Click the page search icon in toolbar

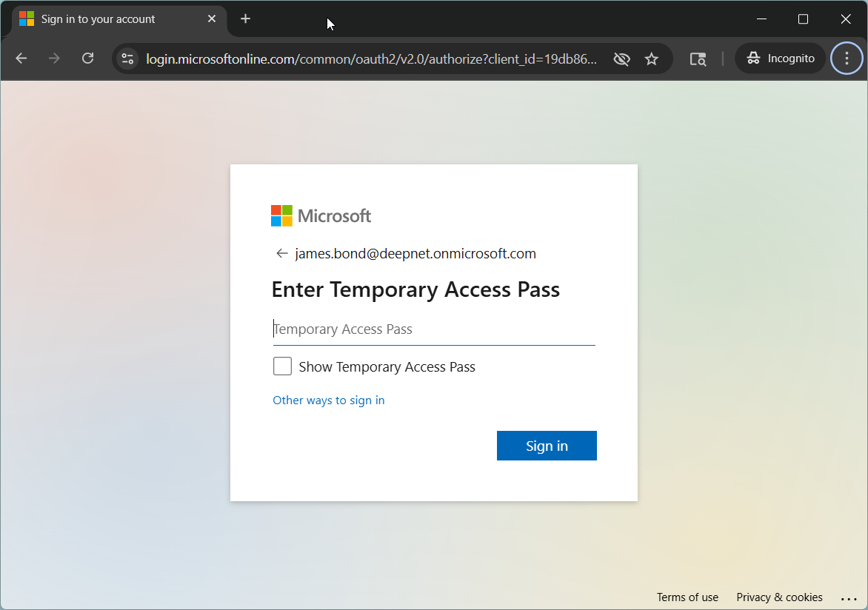[698, 58]
